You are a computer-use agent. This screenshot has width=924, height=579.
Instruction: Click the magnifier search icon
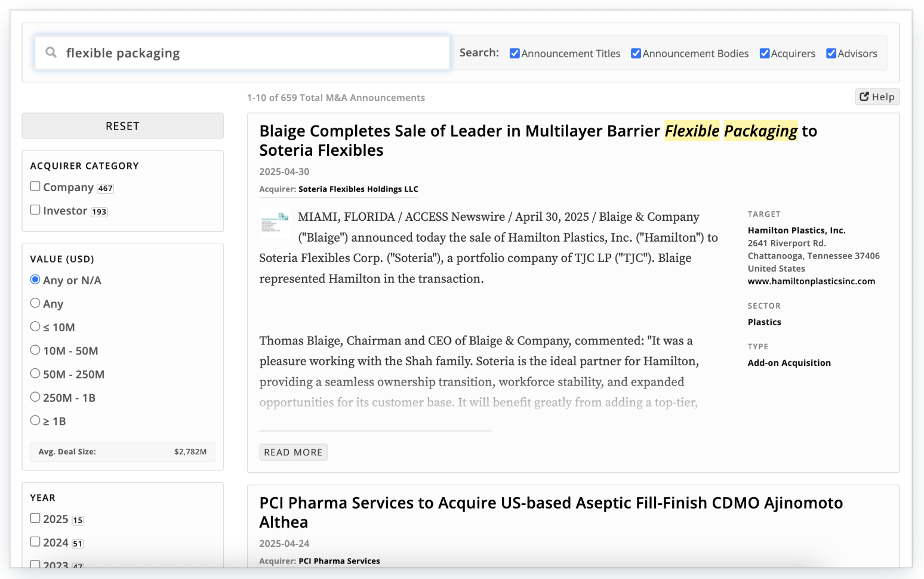pos(51,53)
